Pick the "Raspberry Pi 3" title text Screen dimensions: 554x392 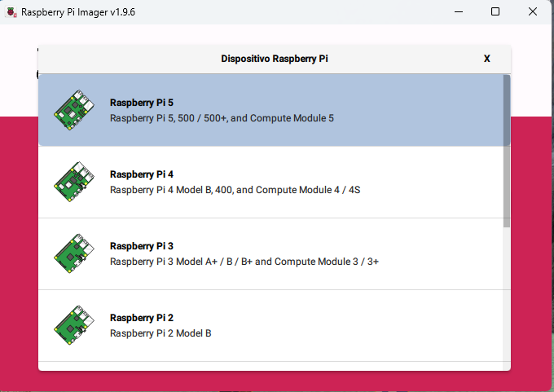pyautogui.click(x=142, y=246)
